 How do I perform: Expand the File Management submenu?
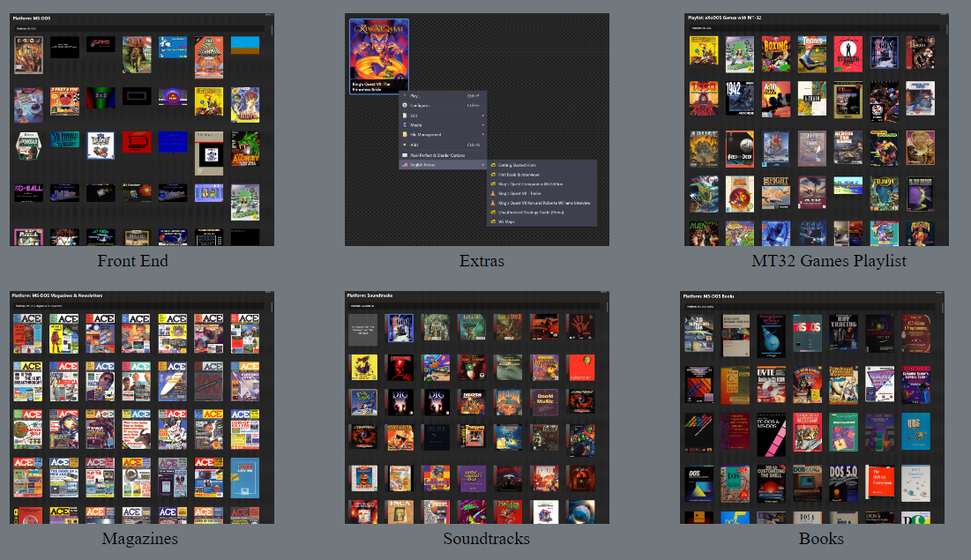[442, 134]
